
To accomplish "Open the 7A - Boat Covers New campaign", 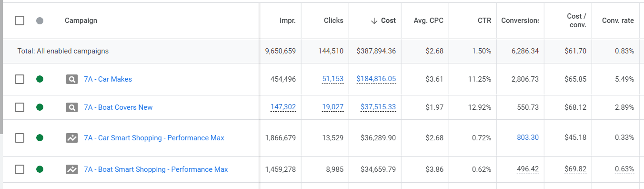I will click(118, 107).
